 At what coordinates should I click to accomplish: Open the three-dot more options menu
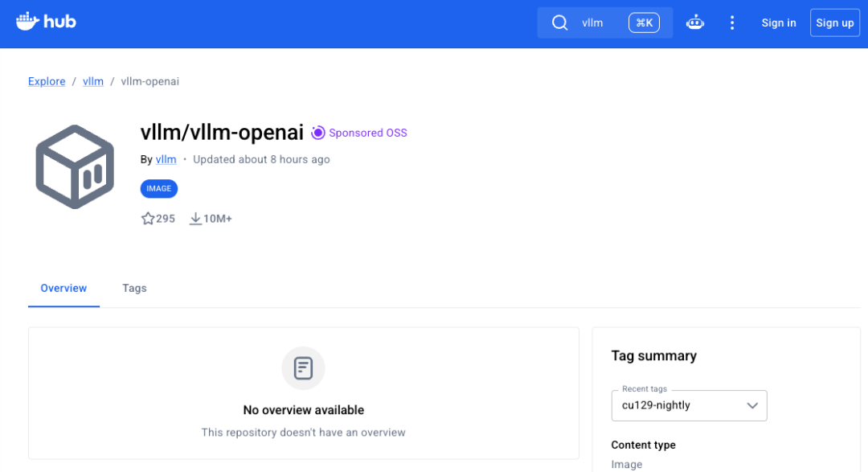732,23
